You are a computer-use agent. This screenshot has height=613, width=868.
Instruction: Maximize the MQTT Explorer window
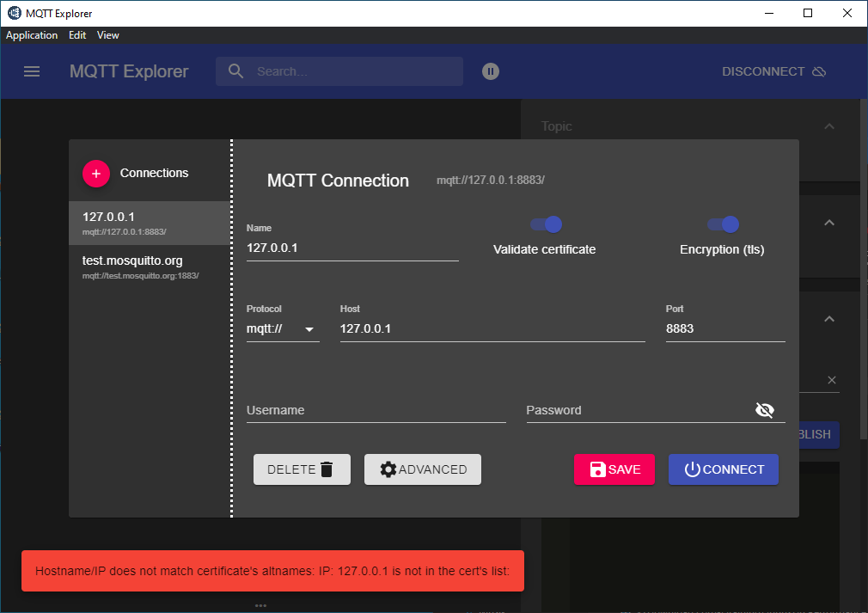click(808, 13)
